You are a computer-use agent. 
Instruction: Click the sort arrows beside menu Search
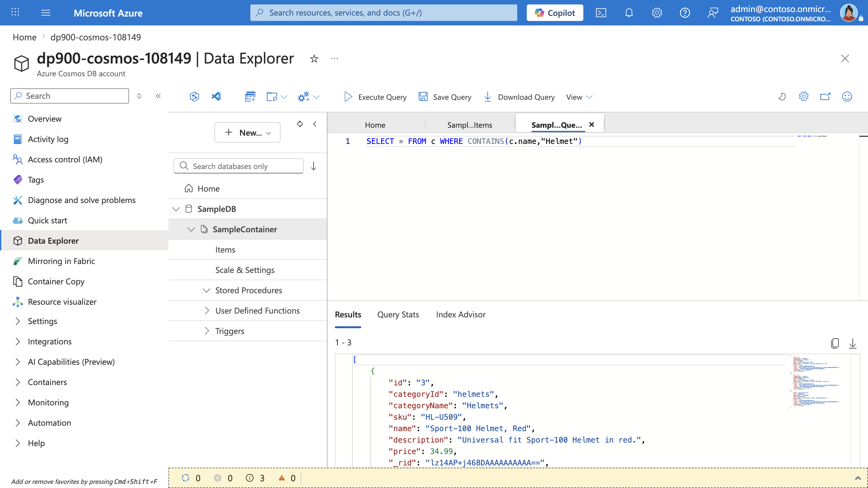[139, 96]
